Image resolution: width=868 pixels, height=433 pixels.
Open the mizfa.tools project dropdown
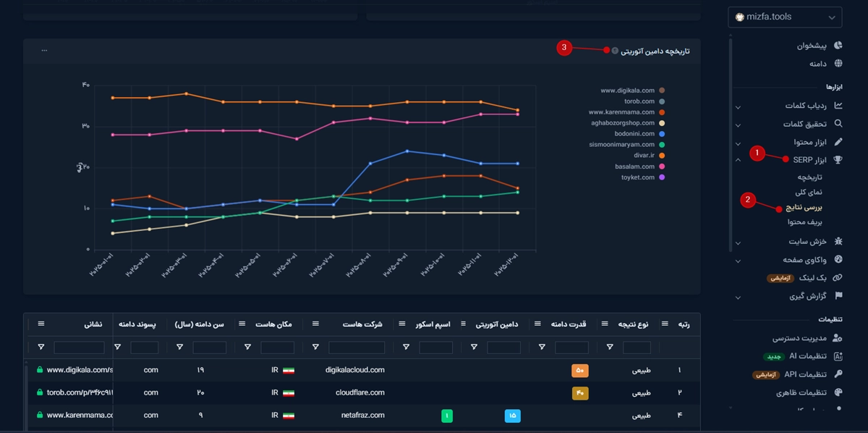click(784, 17)
